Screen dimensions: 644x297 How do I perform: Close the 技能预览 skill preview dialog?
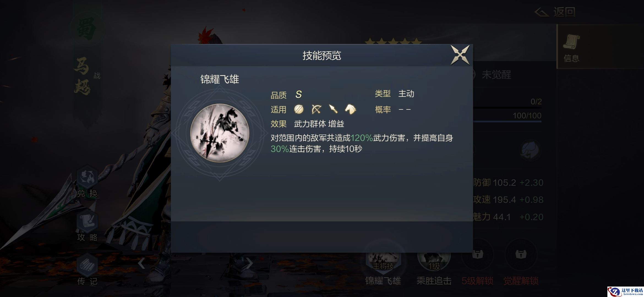(x=460, y=55)
